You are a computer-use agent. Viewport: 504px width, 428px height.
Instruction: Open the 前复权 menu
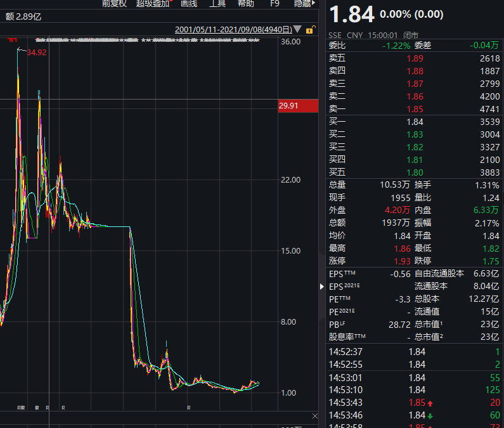coord(114,4)
